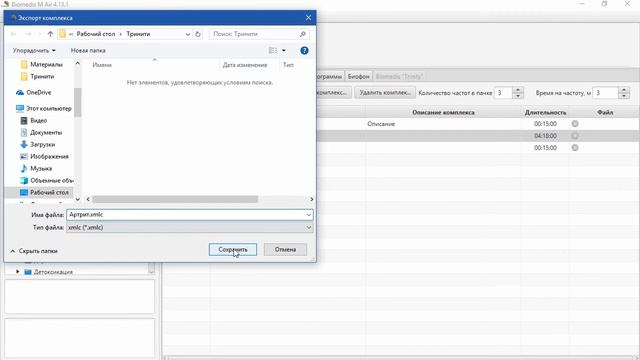
Task: Refresh the Тринити folder listing
Action: [198, 34]
